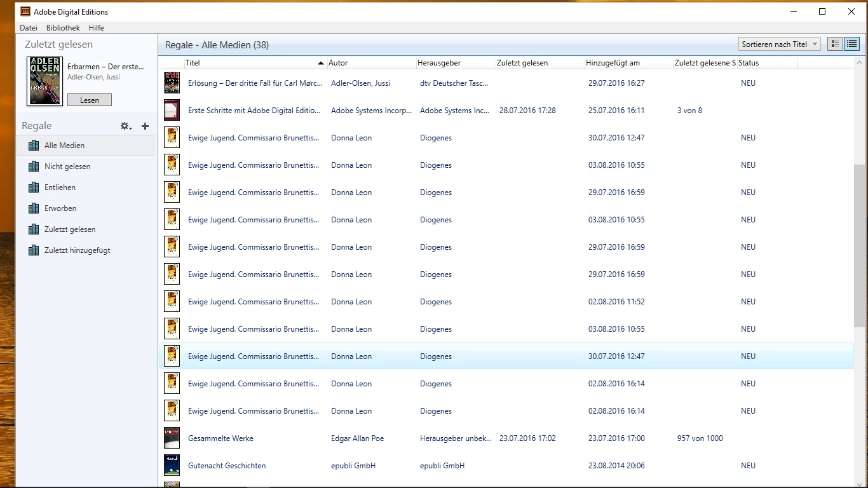868x488 pixels.
Task: Click hinzugefügt date 23.07.2016 17:00
Action: 616,438
